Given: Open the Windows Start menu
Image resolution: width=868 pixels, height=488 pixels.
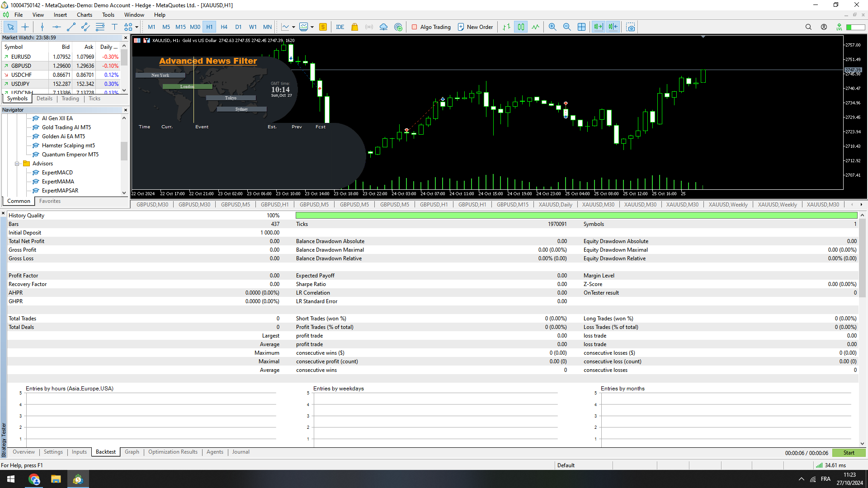Looking at the screenshot, I should (11, 479).
